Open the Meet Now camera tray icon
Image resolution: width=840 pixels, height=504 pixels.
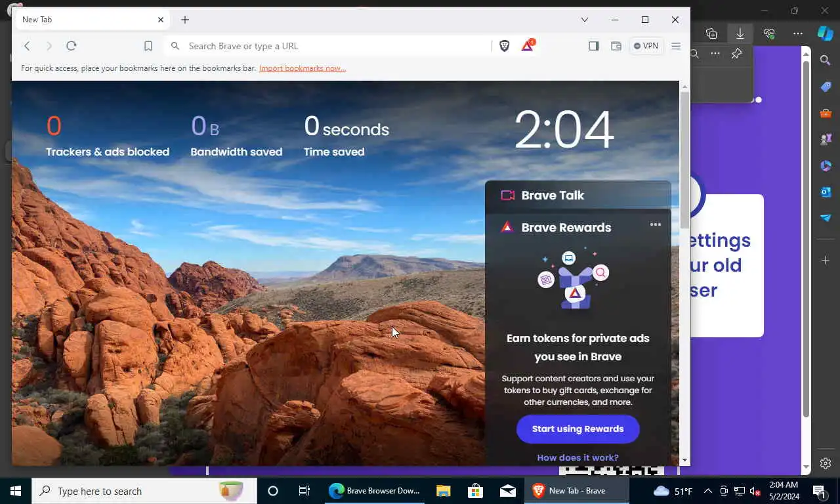tap(724, 491)
